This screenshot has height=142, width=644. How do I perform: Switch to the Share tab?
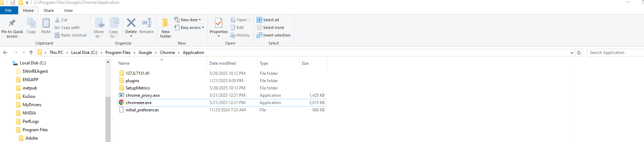pyautogui.click(x=49, y=10)
